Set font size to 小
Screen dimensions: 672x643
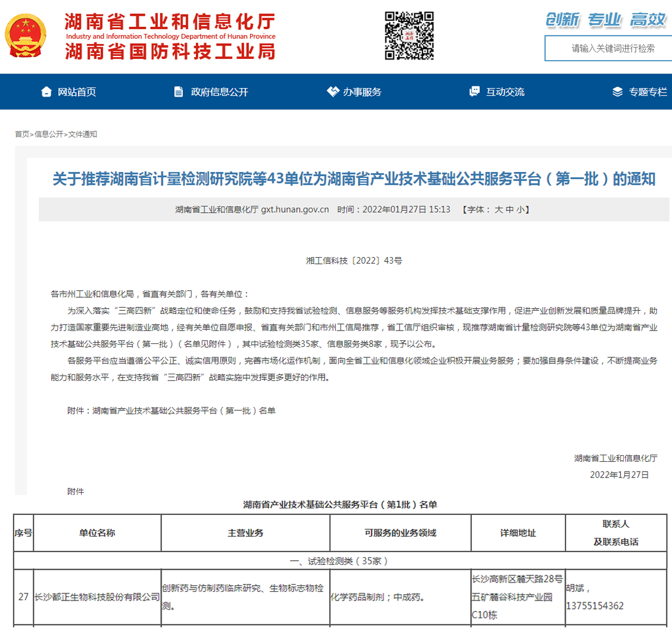click(x=520, y=210)
